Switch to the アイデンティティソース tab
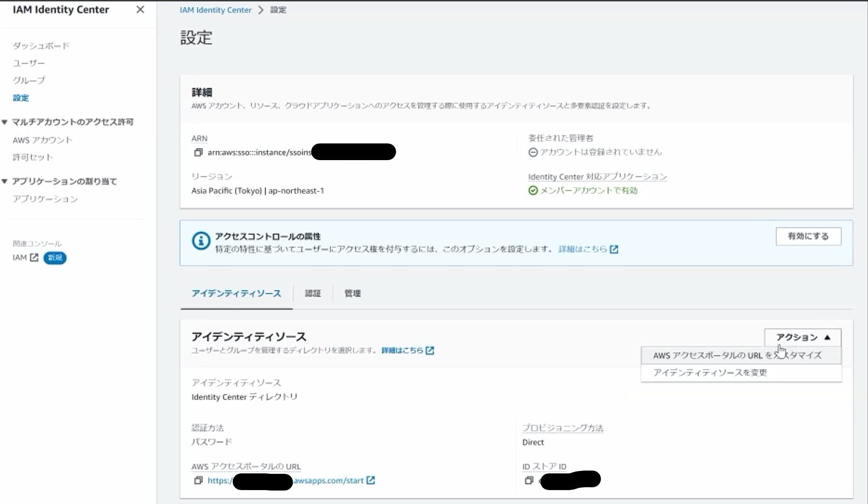The image size is (868, 504). click(236, 293)
